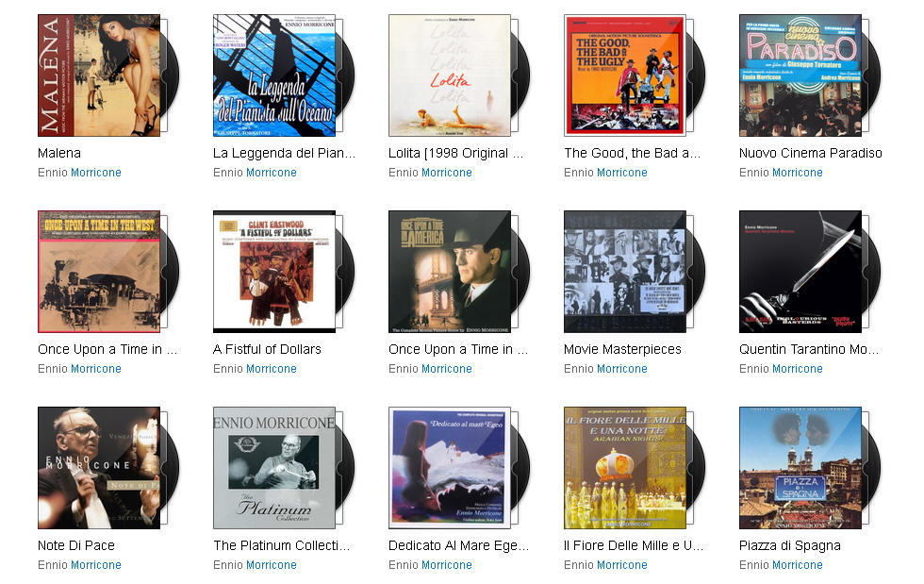Click the Once Upon a Time in America cover
The height and width of the screenshot is (584, 924).
(x=450, y=272)
